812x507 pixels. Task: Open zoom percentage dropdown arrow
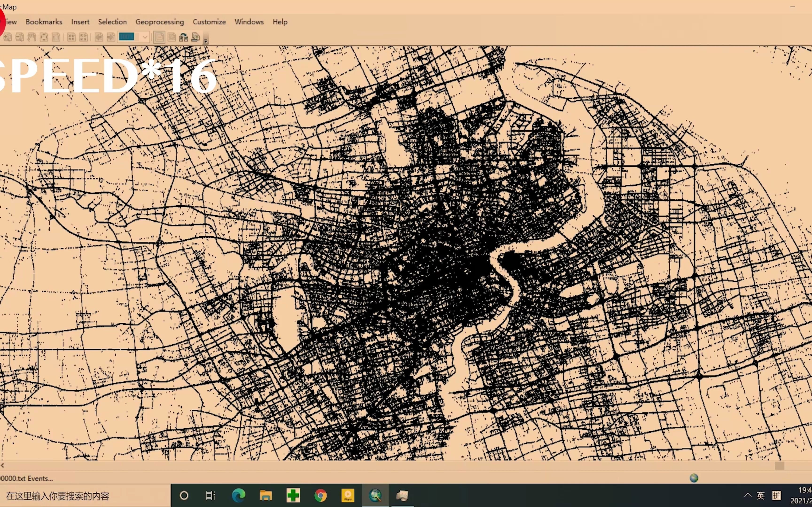[145, 37]
